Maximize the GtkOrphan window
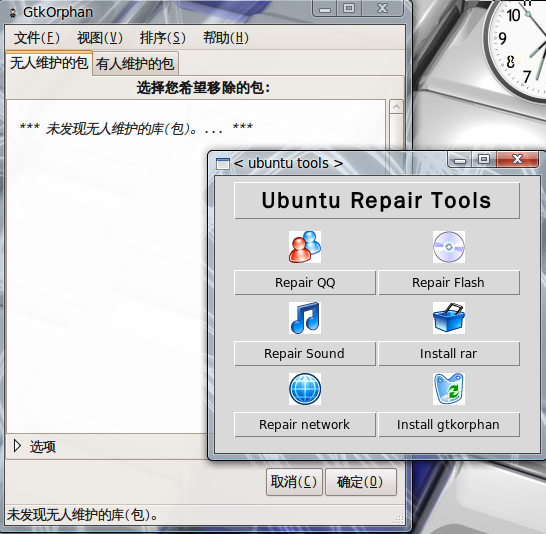This screenshot has width=546, height=534. click(x=349, y=8)
